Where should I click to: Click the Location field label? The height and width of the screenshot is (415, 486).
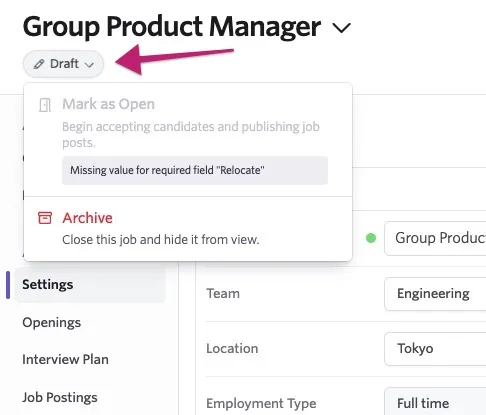pos(232,349)
